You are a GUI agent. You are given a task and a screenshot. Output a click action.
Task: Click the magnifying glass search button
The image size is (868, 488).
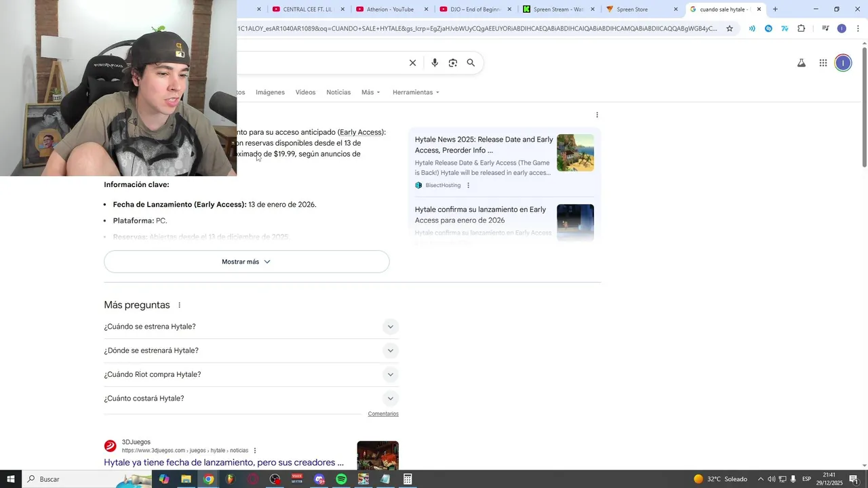coord(471,63)
